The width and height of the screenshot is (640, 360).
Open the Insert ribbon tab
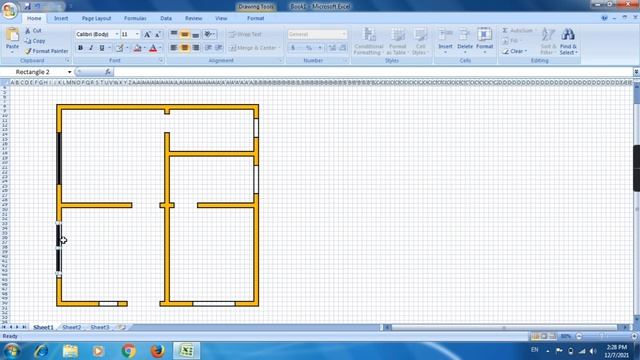coord(61,18)
